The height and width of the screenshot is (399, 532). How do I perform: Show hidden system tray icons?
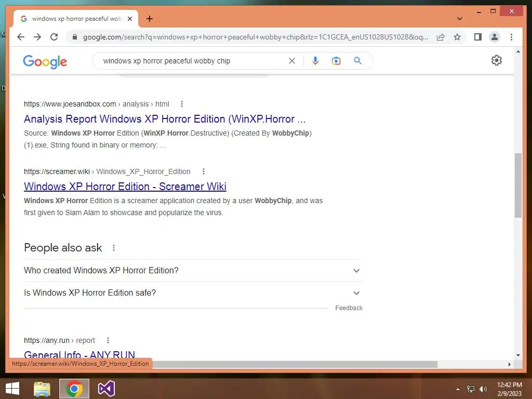coord(458,389)
